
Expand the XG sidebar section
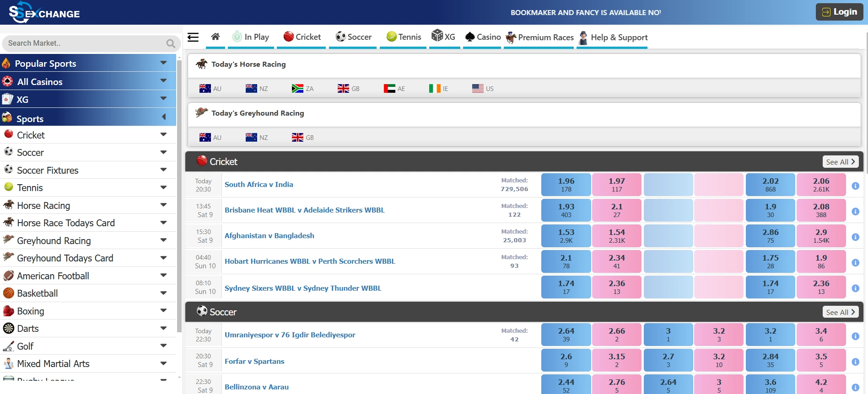tap(88, 99)
